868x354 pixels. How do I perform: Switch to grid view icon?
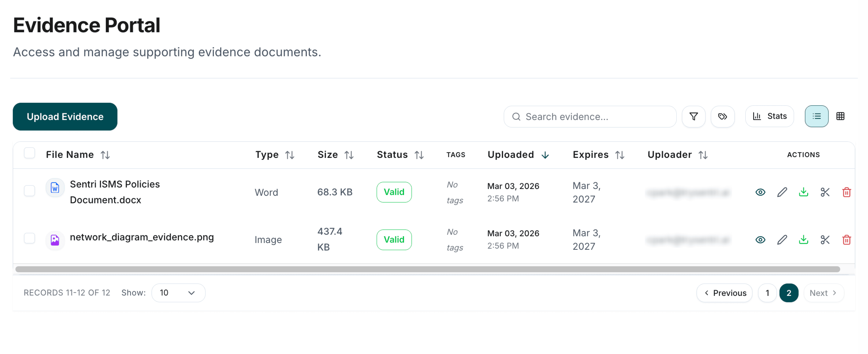point(840,116)
